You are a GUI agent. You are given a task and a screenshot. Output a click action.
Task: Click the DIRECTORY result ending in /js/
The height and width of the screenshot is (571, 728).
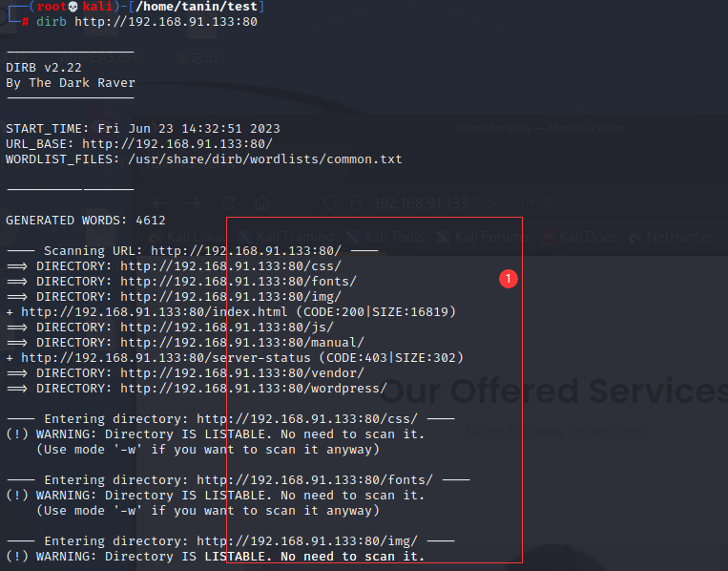point(171,328)
